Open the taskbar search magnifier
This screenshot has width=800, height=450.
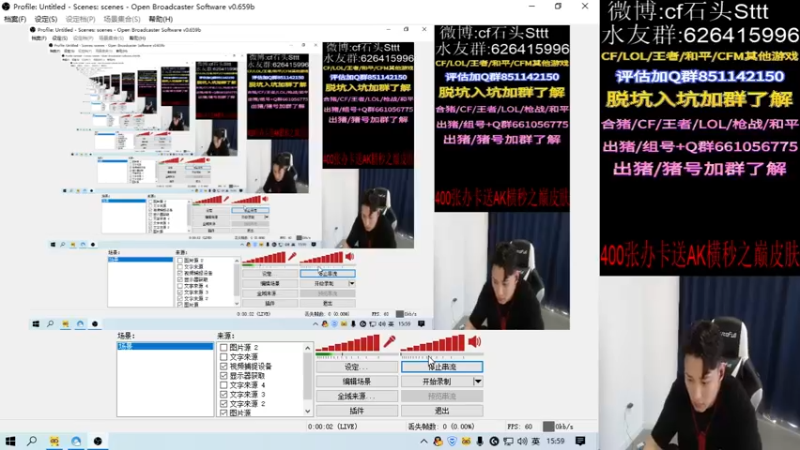(32, 441)
